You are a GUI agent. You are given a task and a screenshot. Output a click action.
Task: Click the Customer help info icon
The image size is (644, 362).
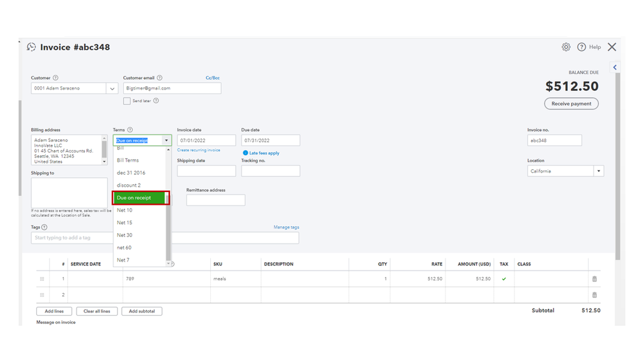(55, 78)
